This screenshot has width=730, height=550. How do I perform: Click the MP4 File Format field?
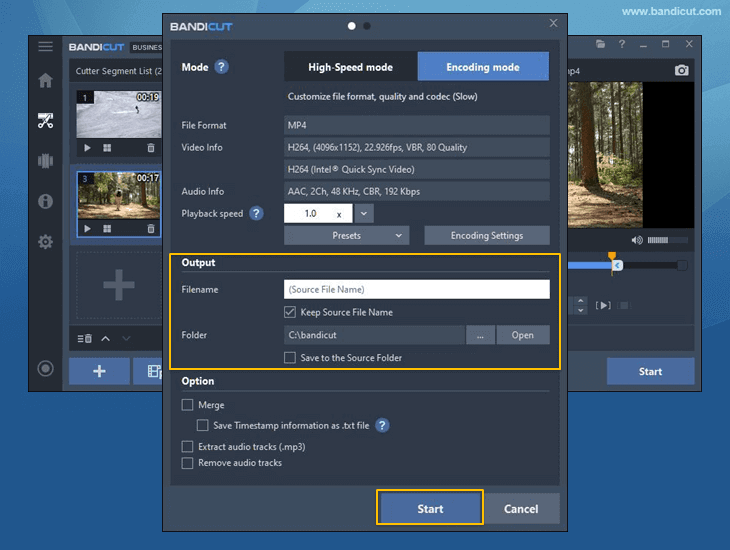[x=417, y=125]
